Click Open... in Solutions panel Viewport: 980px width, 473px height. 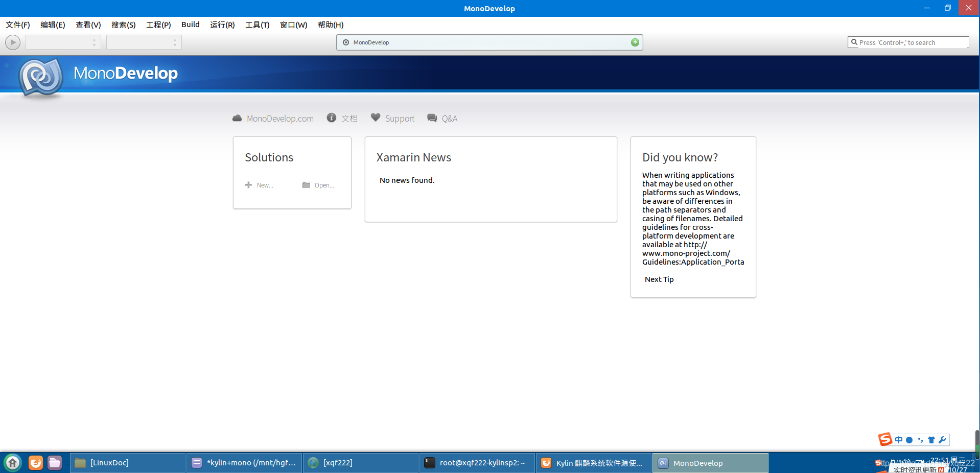324,185
